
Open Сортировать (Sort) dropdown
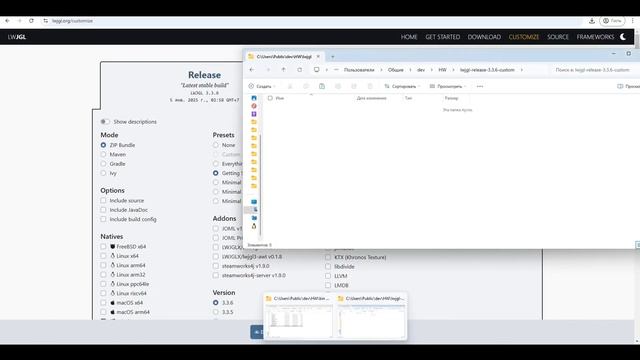pyautogui.click(x=402, y=86)
